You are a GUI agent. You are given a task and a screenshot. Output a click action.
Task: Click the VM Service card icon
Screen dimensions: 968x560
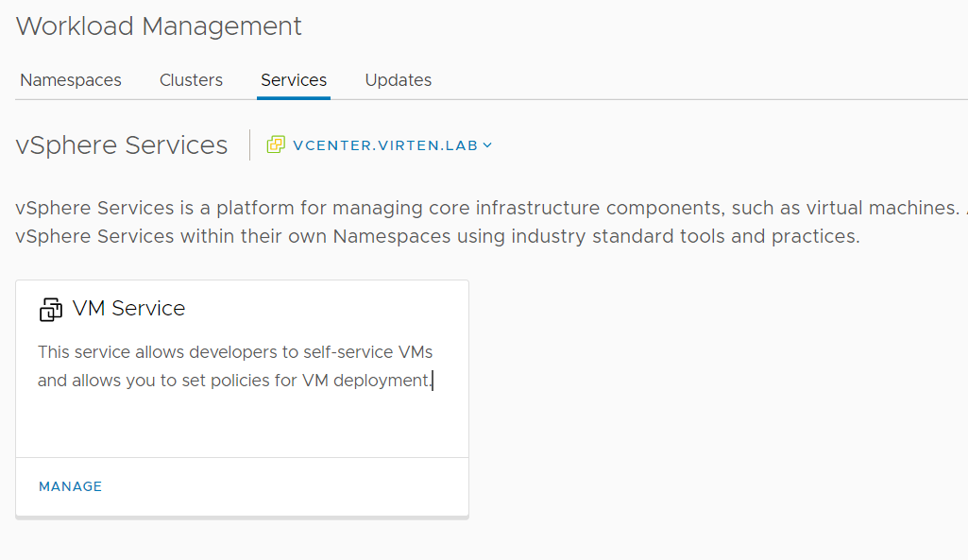[x=51, y=310]
